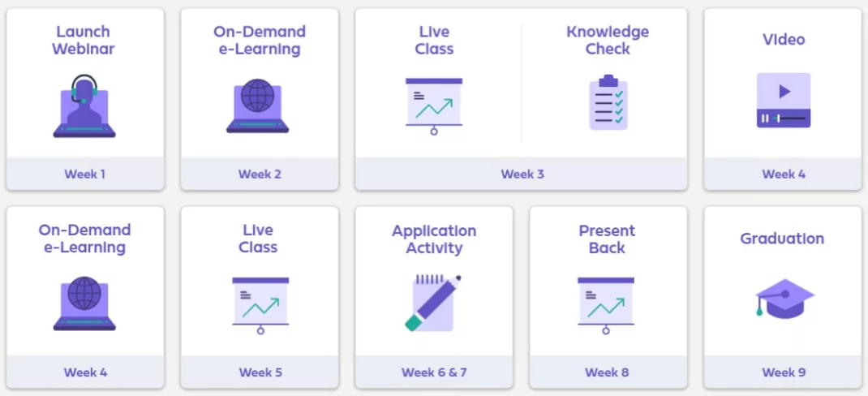This screenshot has width=868, height=396.
Task: Click the Graduation cap icon
Action: click(784, 299)
